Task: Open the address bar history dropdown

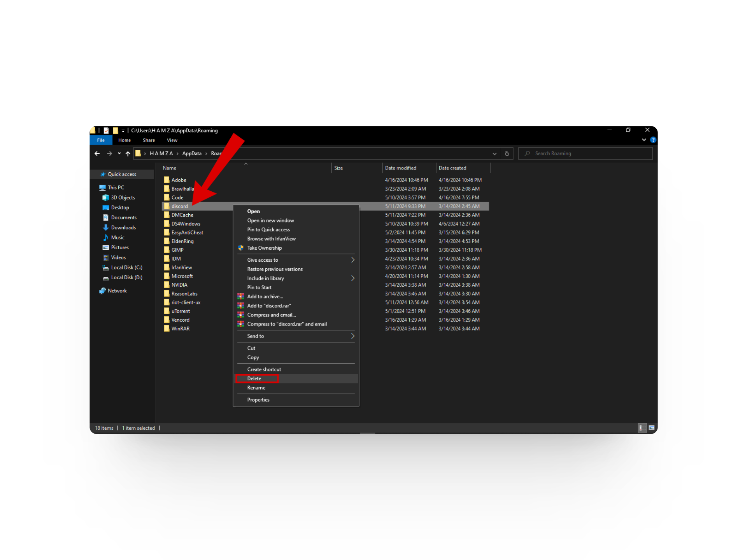Action: [494, 154]
